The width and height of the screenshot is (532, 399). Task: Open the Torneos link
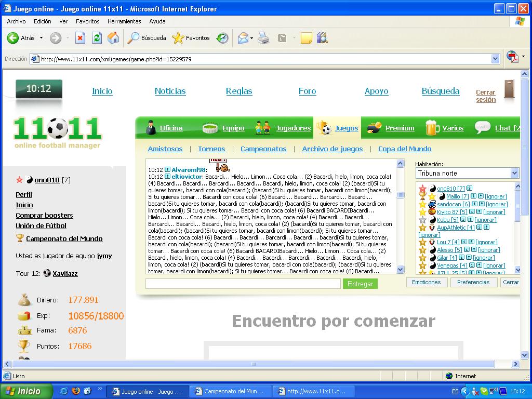coord(212,149)
